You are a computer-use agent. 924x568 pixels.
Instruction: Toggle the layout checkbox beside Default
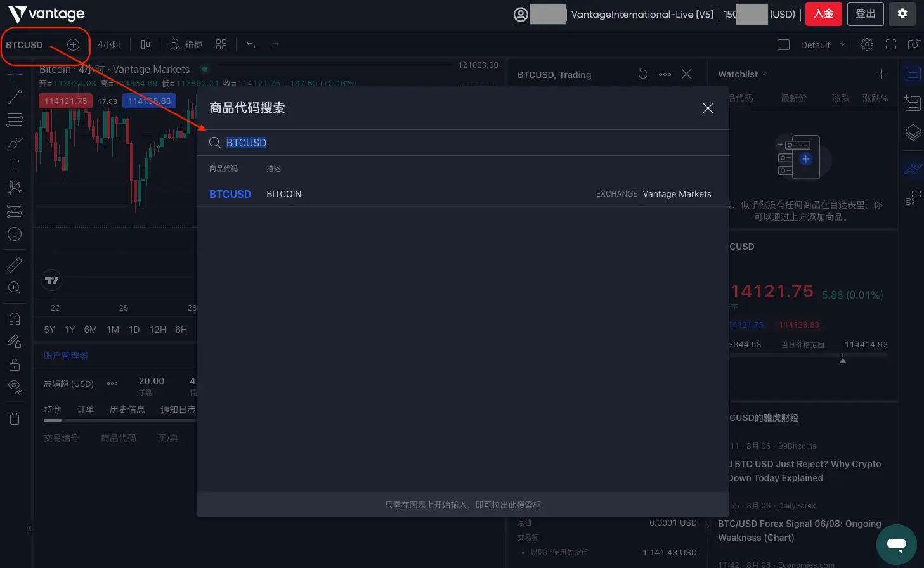pos(783,45)
